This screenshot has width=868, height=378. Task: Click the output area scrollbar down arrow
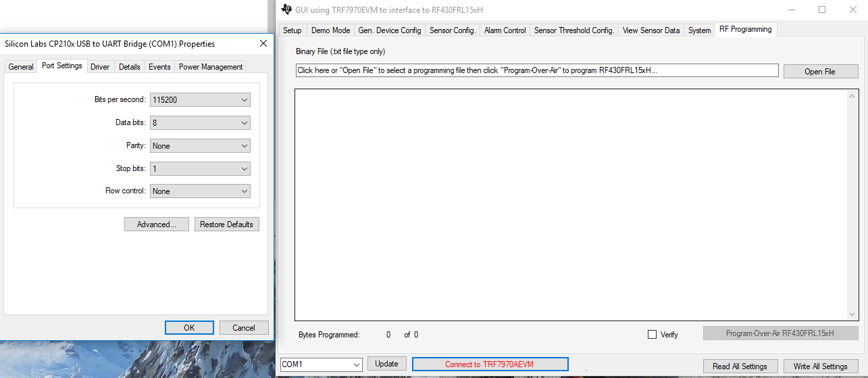[852, 314]
